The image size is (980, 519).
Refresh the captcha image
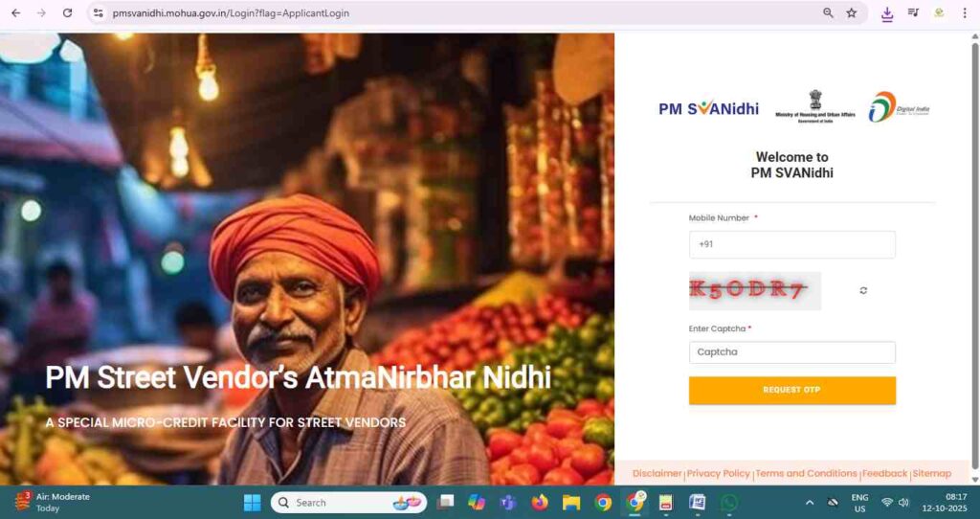863,291
